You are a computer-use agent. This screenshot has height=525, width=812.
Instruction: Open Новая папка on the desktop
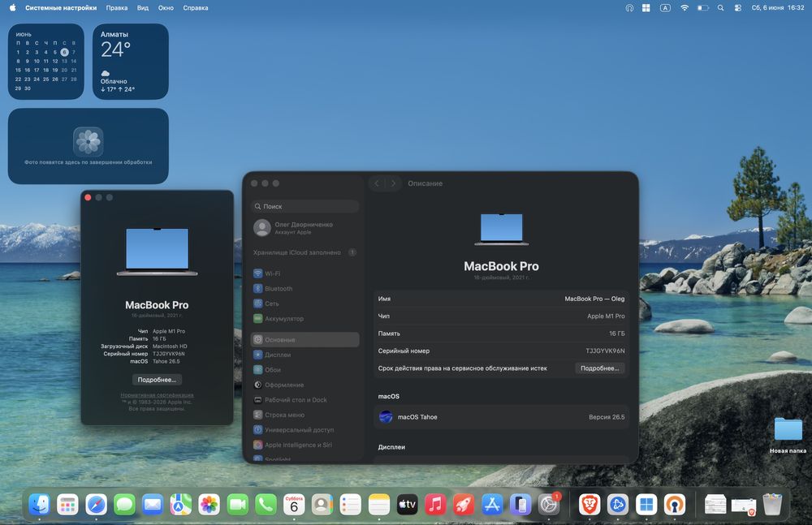(788, 435)
